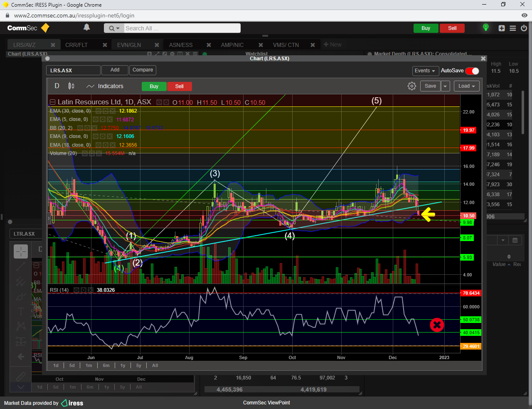This screenshot has height=409, width=532.
Task: Click the LRS.ASX symbol input field
Action: click(73, 70)
